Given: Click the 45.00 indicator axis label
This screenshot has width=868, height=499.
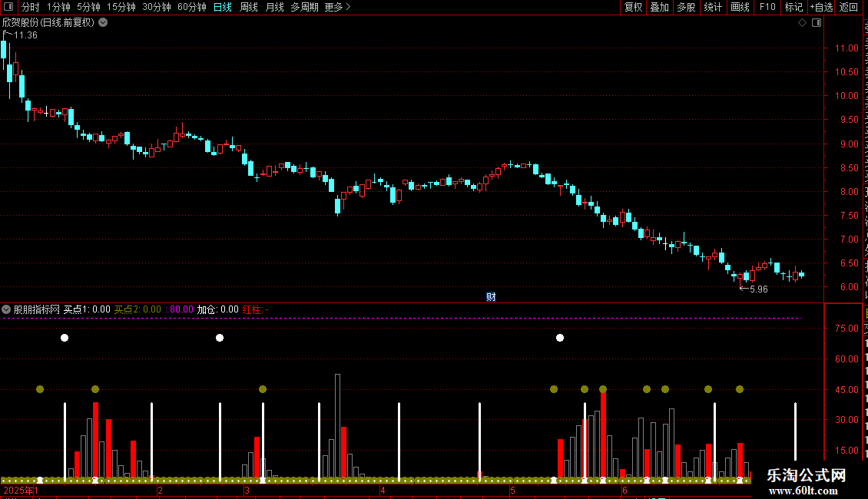Looking at the screenshot, I should click(846, 390).
